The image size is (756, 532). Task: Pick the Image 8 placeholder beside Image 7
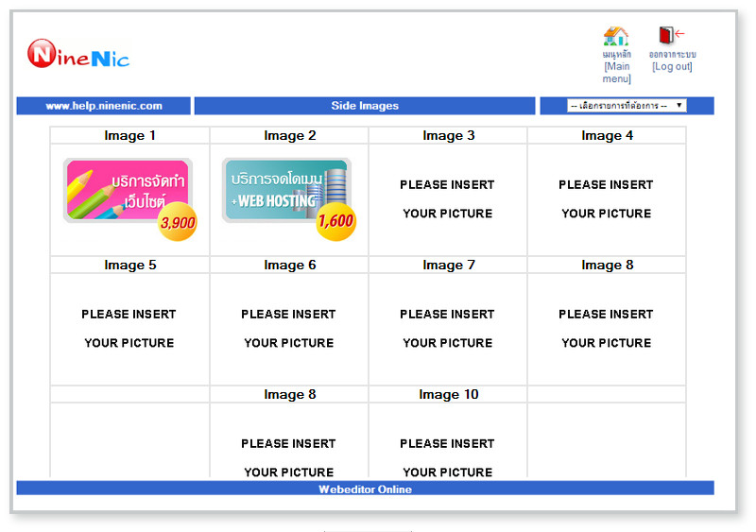(606, 329)
